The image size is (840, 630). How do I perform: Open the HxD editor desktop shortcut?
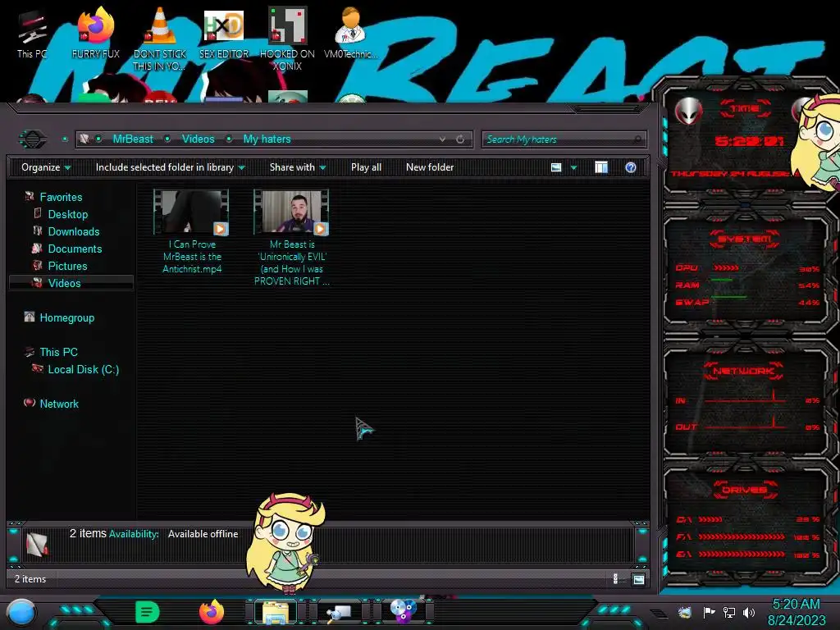click(x=223, y=33)
